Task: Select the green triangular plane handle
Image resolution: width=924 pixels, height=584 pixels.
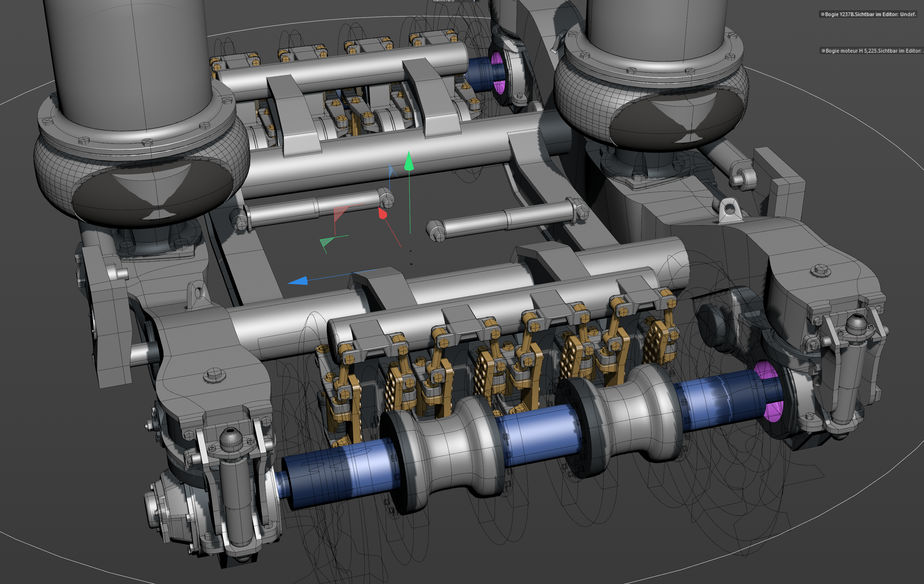Action: pos(326,242)
